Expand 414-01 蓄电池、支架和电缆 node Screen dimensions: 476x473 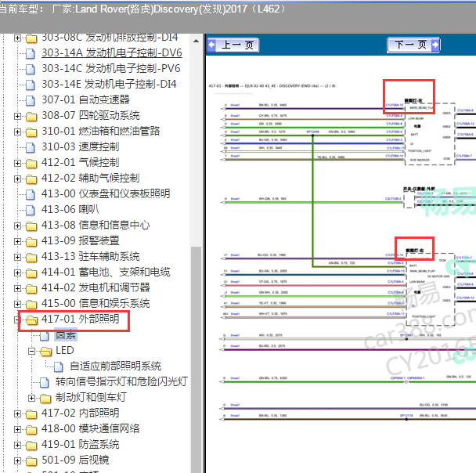point(17,273)
